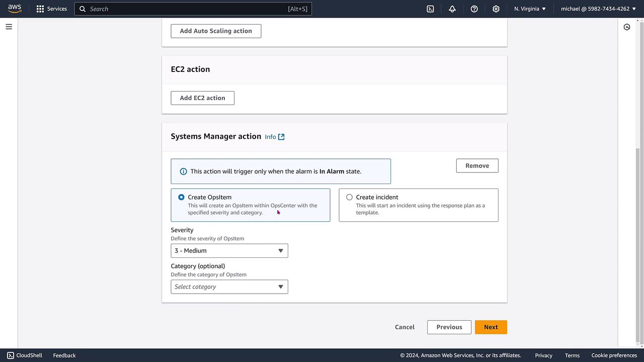Open CloudShell in the footer bar
The height and width of the screenshot is (362, 644).
[25, 355]
